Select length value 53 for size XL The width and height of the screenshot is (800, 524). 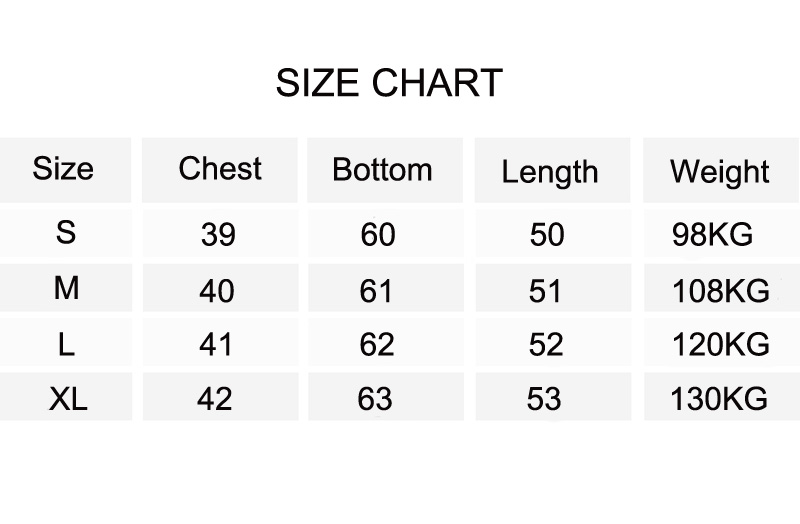click(544, 398)
